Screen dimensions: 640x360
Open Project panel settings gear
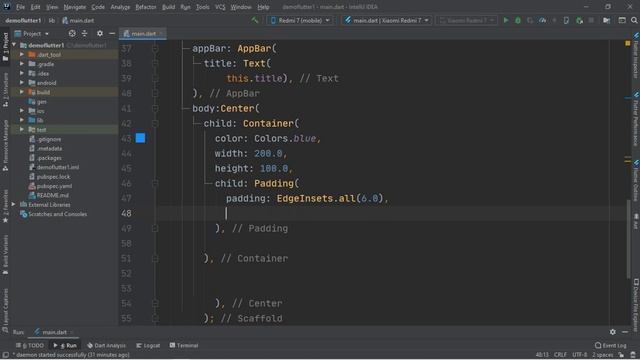click(100, 33)
